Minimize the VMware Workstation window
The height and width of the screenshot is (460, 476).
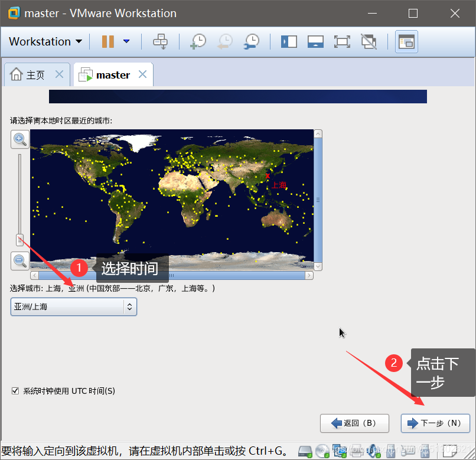tap(373, 14)
